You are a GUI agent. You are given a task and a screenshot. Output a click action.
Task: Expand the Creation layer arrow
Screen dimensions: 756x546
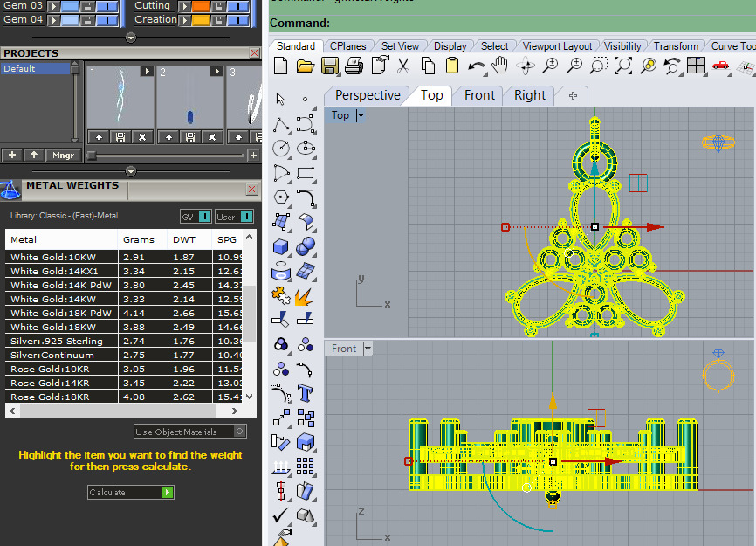click(185, 20)
